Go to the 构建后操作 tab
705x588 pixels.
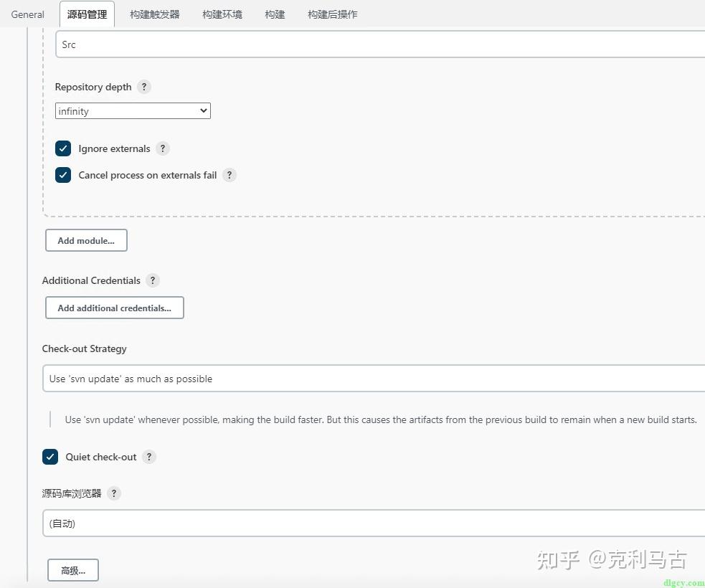(332, 14)
